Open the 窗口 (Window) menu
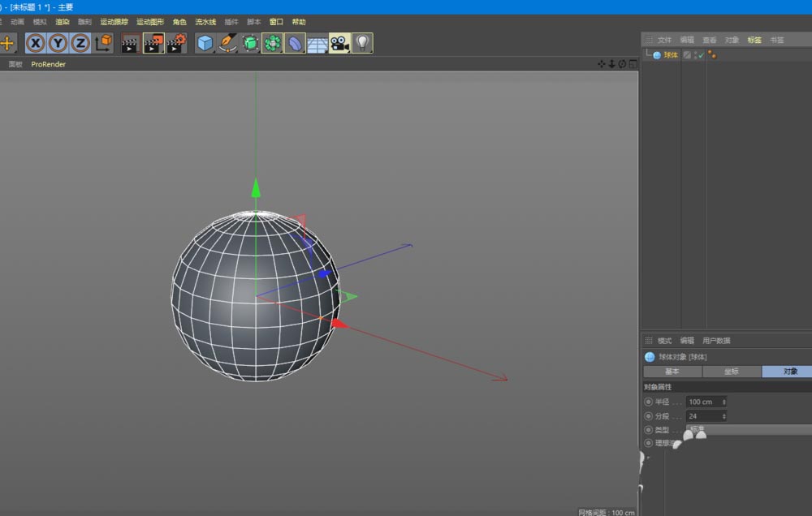The image size is (812, 516). (276, 22)
